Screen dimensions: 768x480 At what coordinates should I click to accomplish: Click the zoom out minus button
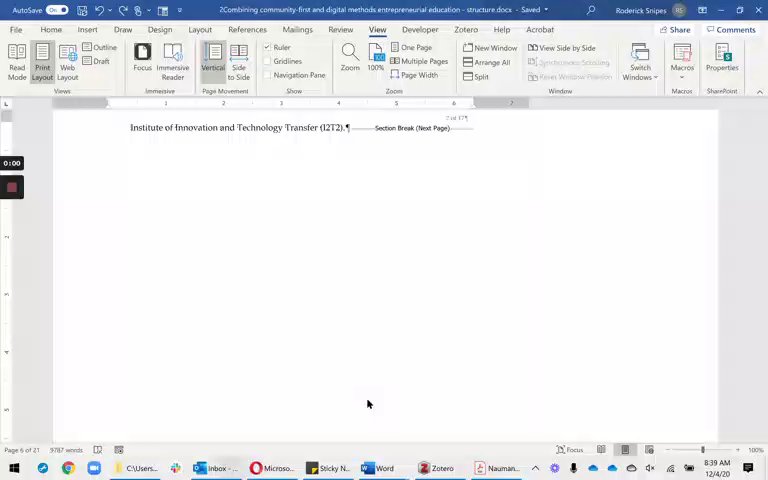point(667,450)
